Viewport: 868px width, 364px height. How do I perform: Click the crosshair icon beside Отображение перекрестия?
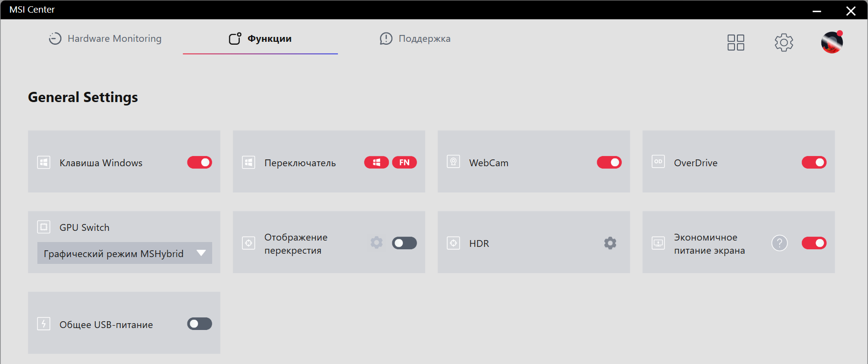249,243
